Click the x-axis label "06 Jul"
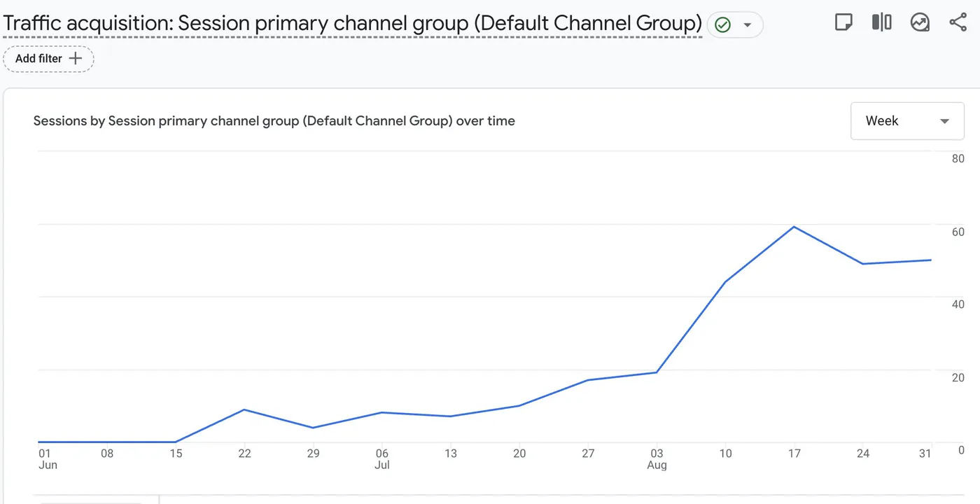 click(381, 458)
